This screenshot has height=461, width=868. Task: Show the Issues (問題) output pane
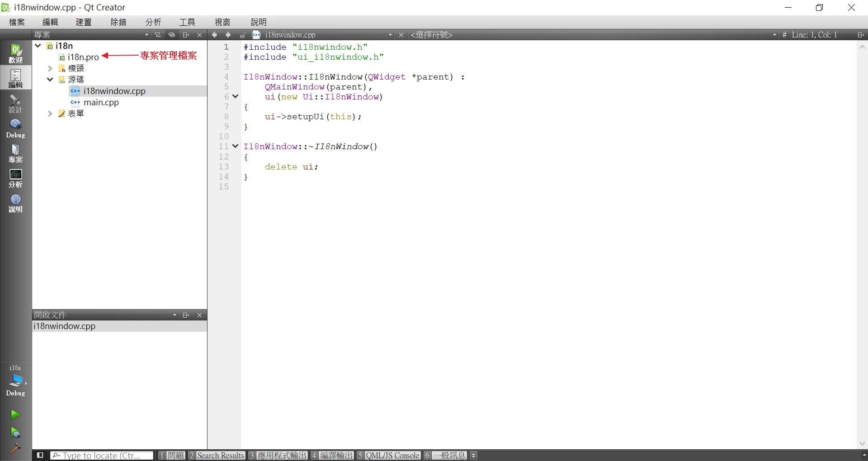point(171,455)
